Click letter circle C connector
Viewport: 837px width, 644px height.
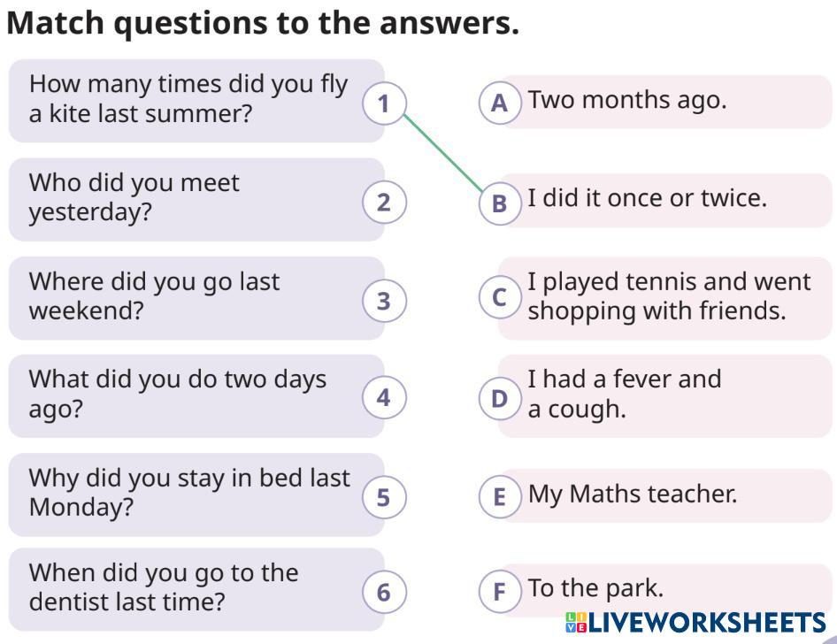499,297
